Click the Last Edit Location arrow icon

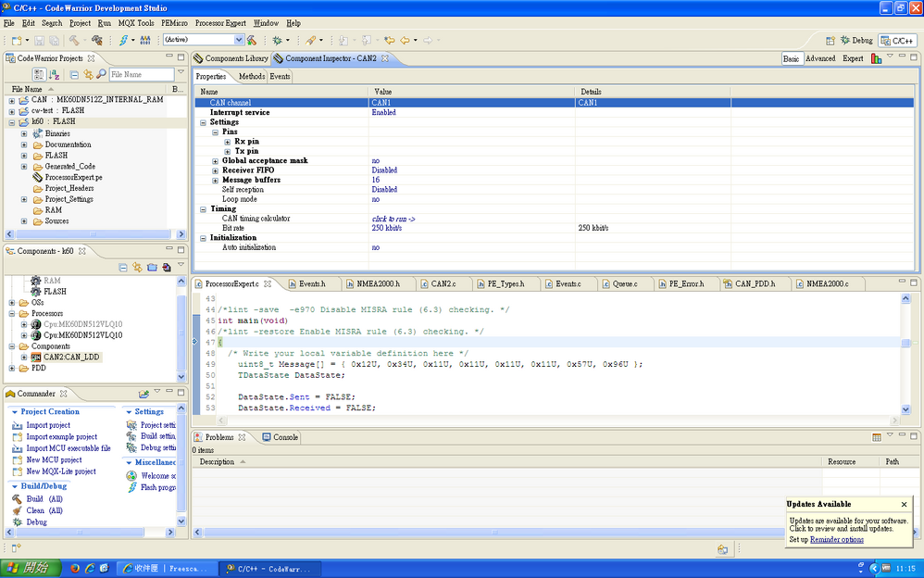coord(389,40)
